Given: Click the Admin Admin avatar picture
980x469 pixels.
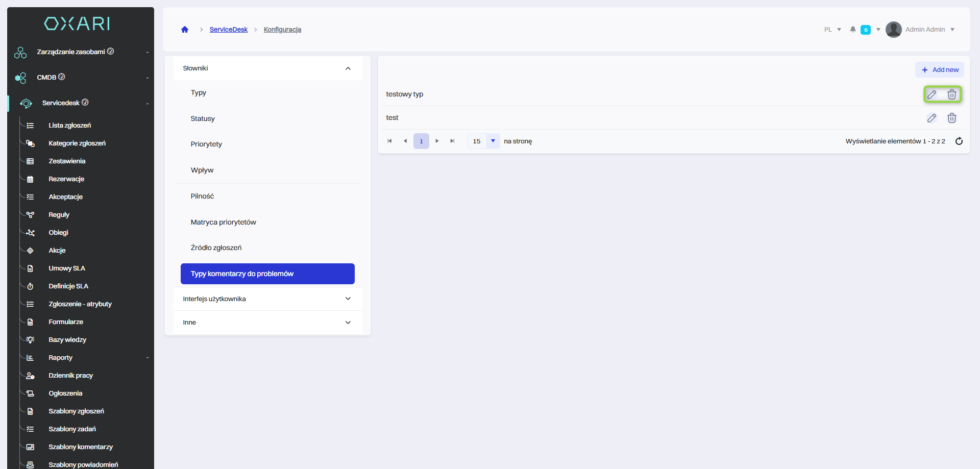Looking at the screenshot, I should pos(893,30).
